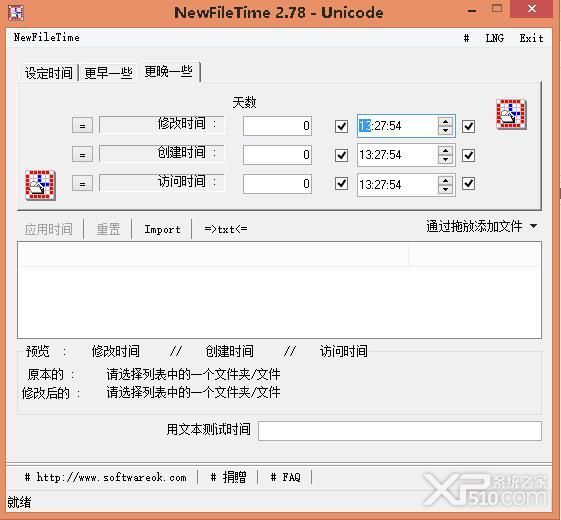This screenshot has height=520, width=561.
Task: Click the = button for 创建时间
Action: click(82, 154)
